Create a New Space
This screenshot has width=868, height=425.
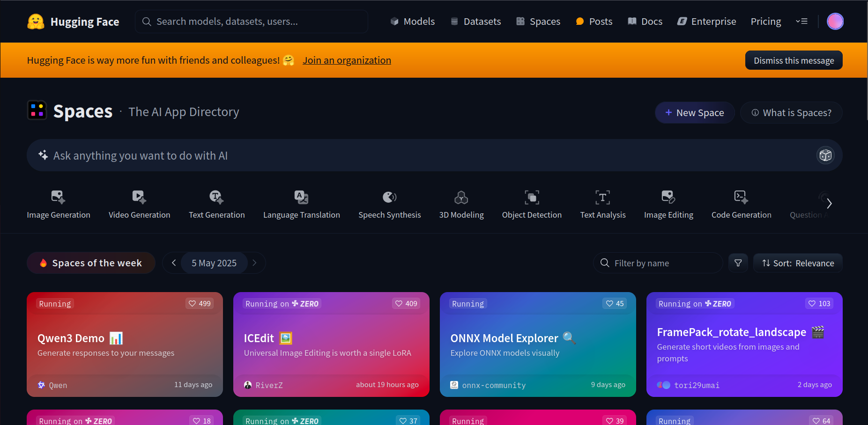pyautogui.click(x=695, y=113)
